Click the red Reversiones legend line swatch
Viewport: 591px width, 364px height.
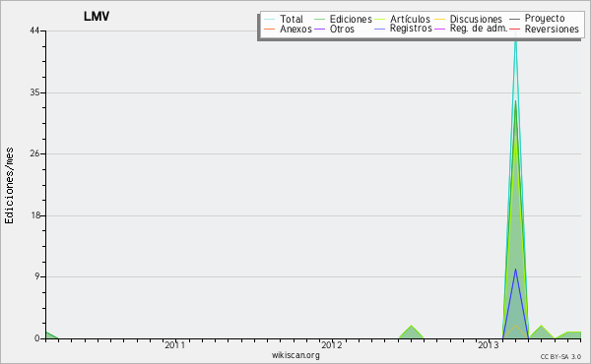click(x=514, y=29)
